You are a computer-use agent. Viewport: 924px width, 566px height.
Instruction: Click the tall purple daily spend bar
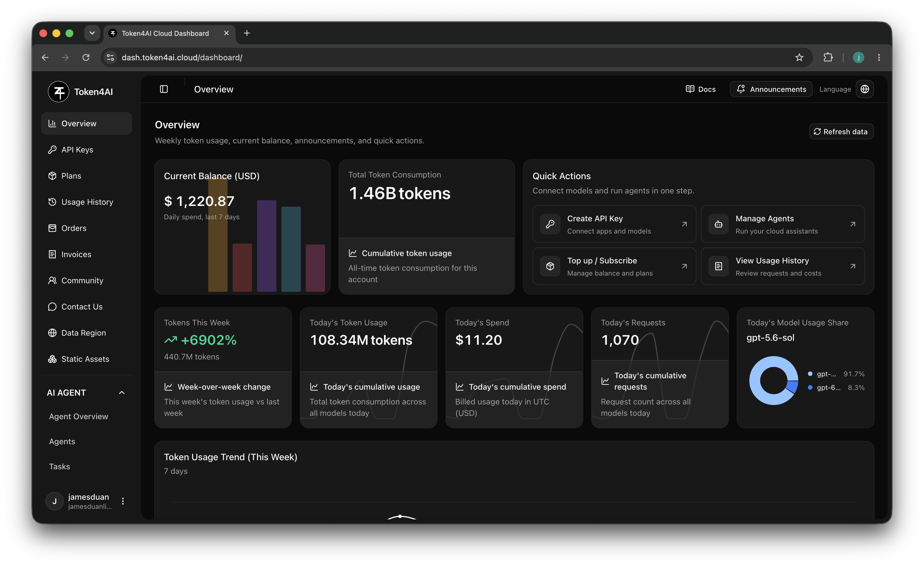pos(266,246)
